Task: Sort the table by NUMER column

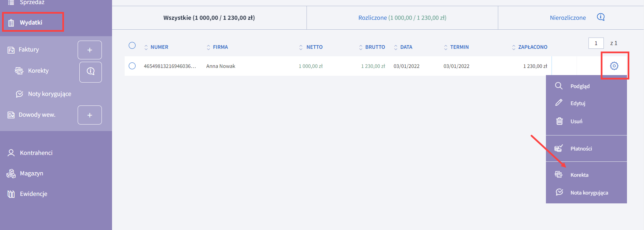Action: coord(159,47)
